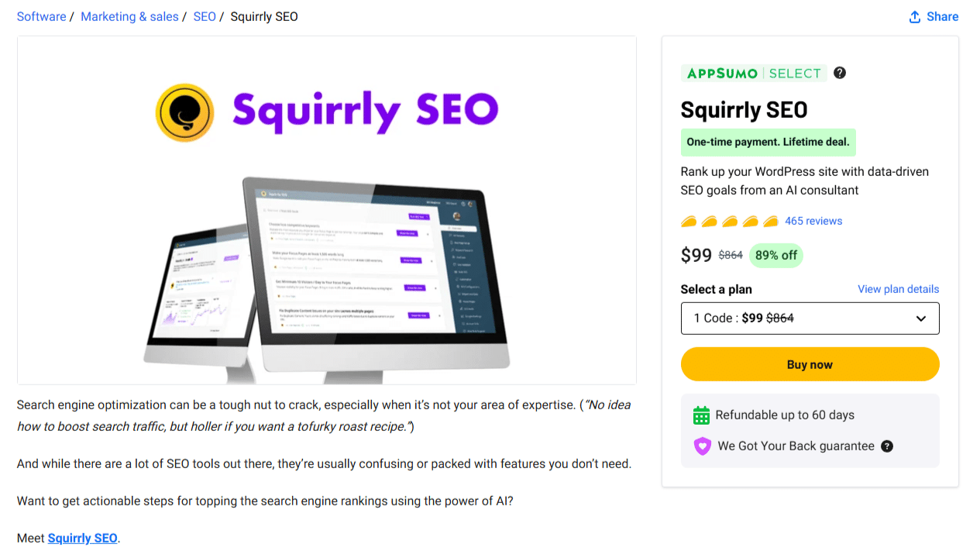Click the Squirrly SEO squirrel logo

point(185,112)
